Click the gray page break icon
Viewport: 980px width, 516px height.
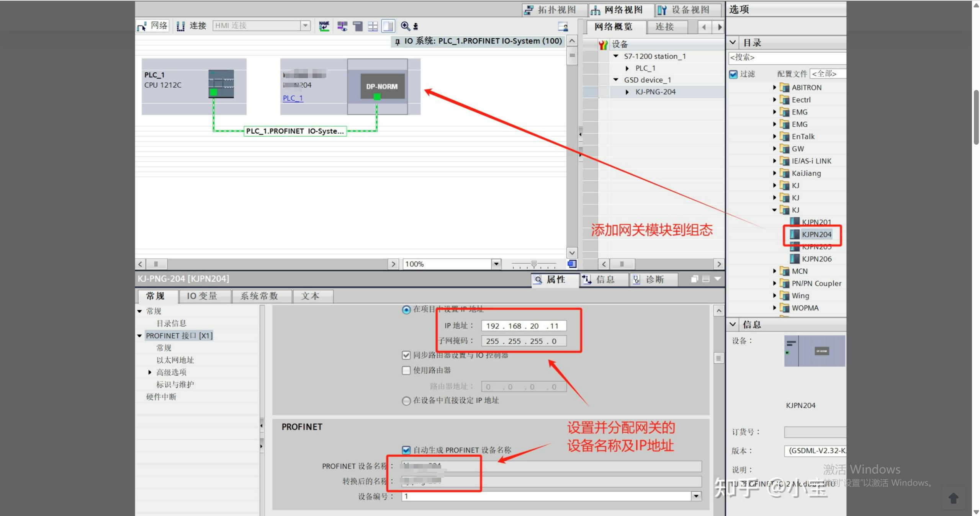point(358,26)
